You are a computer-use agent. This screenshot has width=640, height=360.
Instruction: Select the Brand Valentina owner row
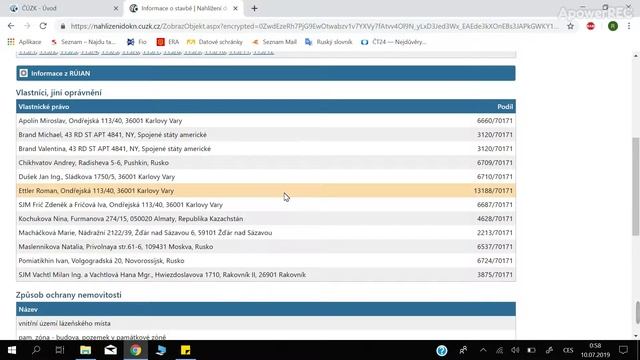[x=266, y=149]
